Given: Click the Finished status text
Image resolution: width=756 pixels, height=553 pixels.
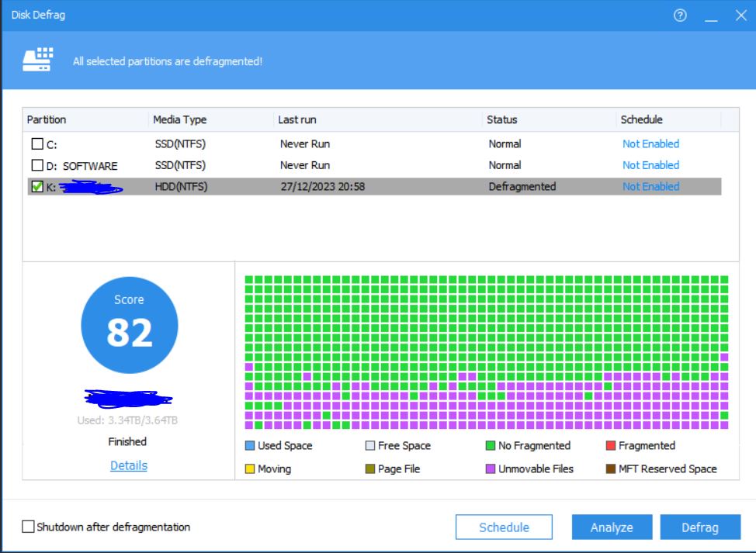Looking at the screenshot, I should coord(127,441).
